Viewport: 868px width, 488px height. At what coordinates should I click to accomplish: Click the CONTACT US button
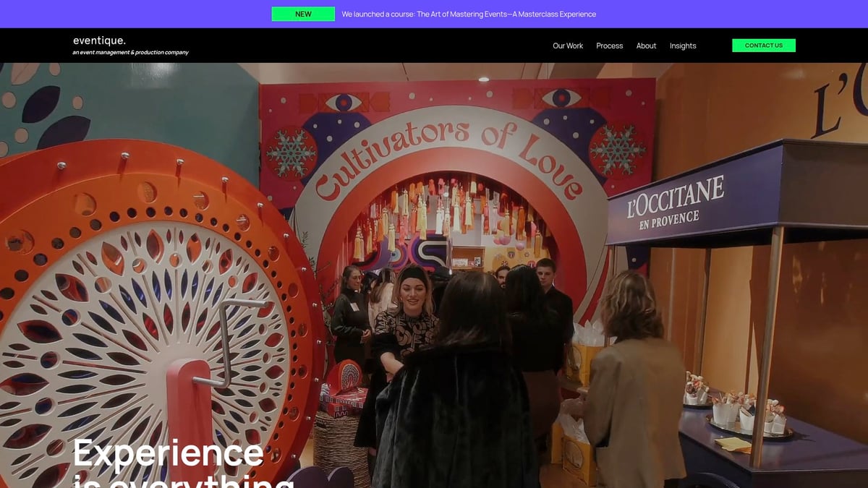pyautogui.click(x=764, y=45)
